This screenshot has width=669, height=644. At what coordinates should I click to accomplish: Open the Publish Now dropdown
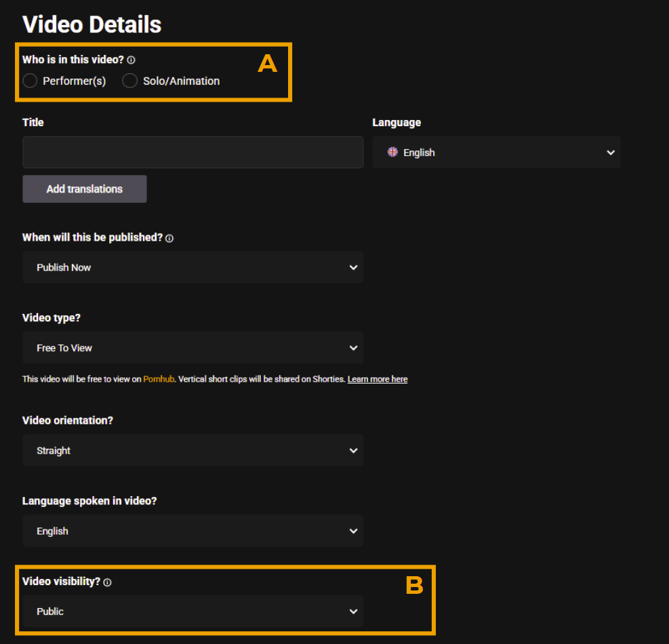[193, 268]
